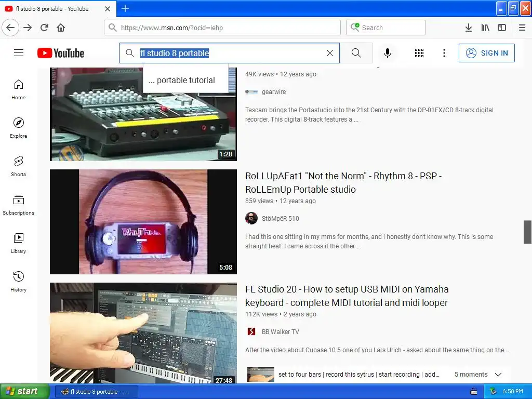Screen dimensions: 532x399
Task: Click the on-screen keyboard tray icon
Action: click(x=474, y=392)
